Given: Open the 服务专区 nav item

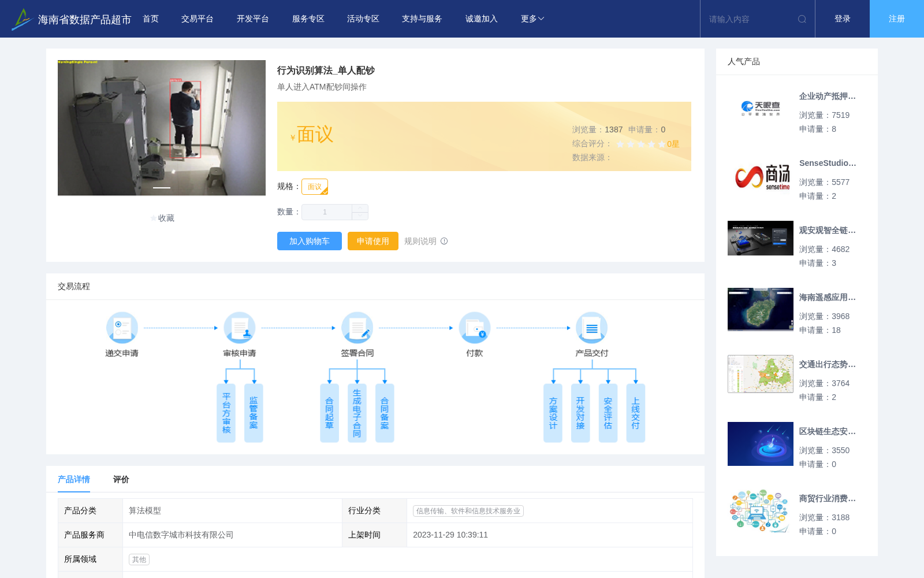Looking at the screenshot, I should pyautogui.click(x=308, y=19).
